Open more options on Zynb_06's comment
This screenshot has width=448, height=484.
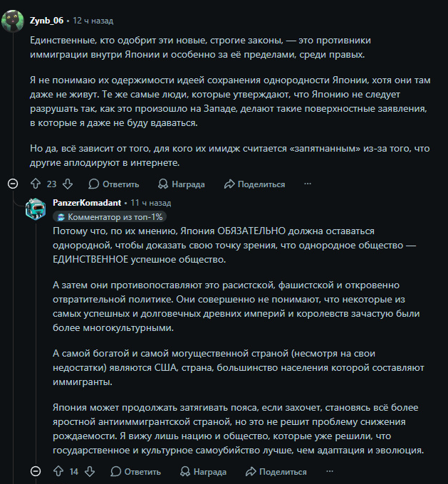tap(308, 184)
